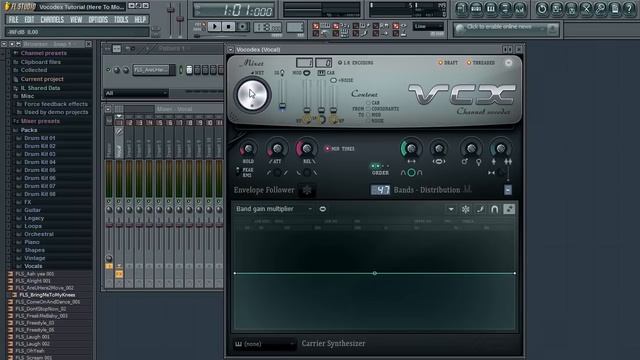Click the center point on envelope line
The image size is (640, 360).
coord(375,273)
